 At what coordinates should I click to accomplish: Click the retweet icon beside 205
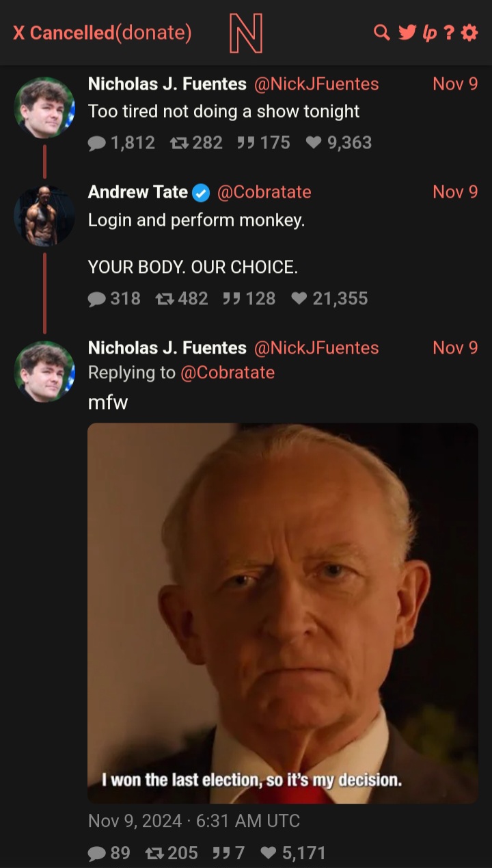coord(155,853)
